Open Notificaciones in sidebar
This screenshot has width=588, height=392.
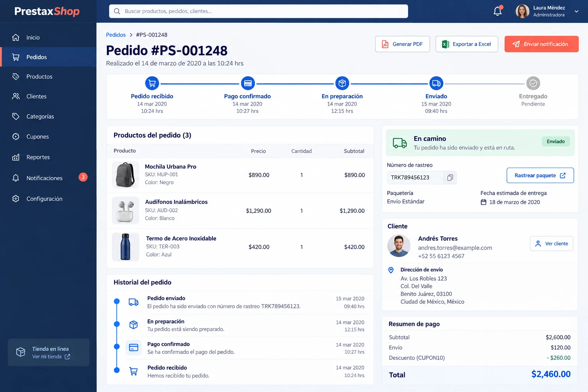tap(48, 178)
